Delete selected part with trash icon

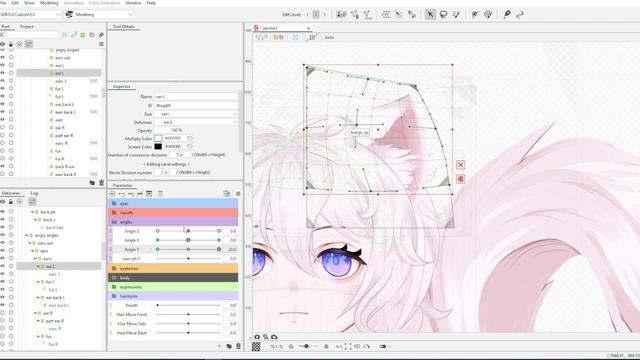101,183
